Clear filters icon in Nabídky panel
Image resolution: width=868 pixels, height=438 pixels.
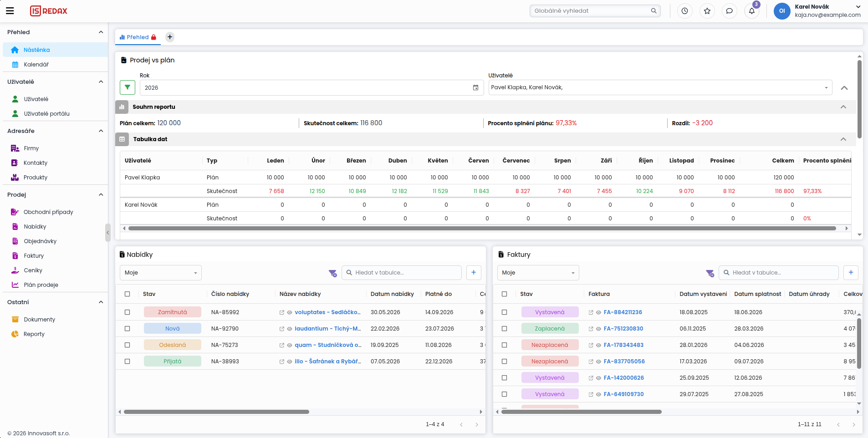click(x=332, y=273)
